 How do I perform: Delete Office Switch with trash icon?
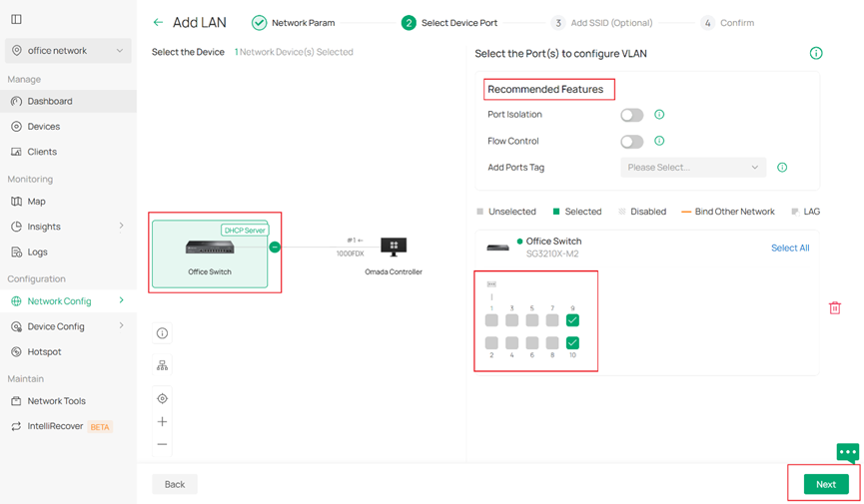pyautogui.click(x=835, y=308)
